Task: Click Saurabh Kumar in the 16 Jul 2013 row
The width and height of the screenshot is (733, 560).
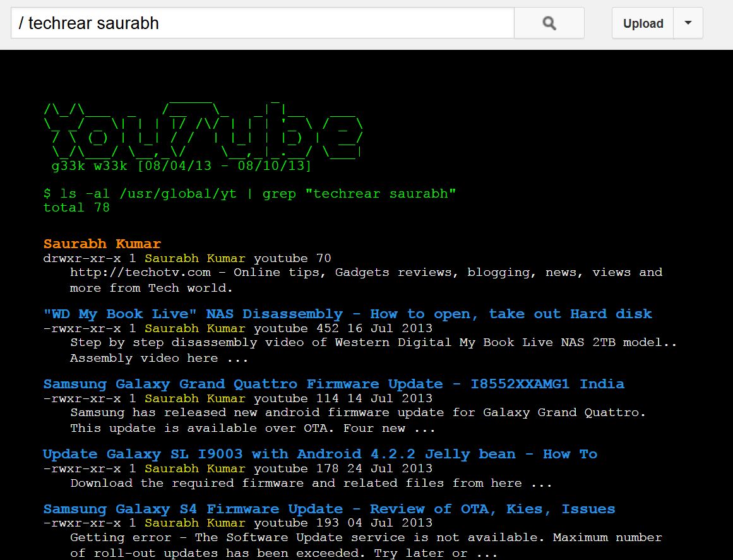Action: [x=195, y=328]
